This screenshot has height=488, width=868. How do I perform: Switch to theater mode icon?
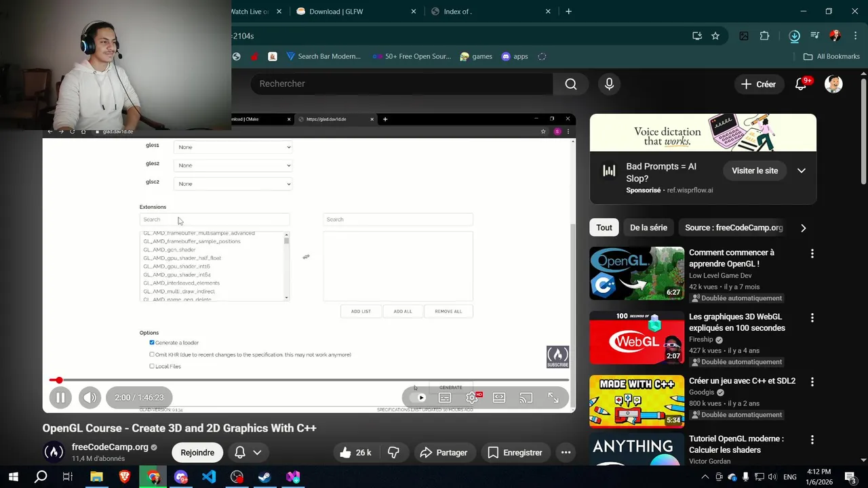click(499, 398)
